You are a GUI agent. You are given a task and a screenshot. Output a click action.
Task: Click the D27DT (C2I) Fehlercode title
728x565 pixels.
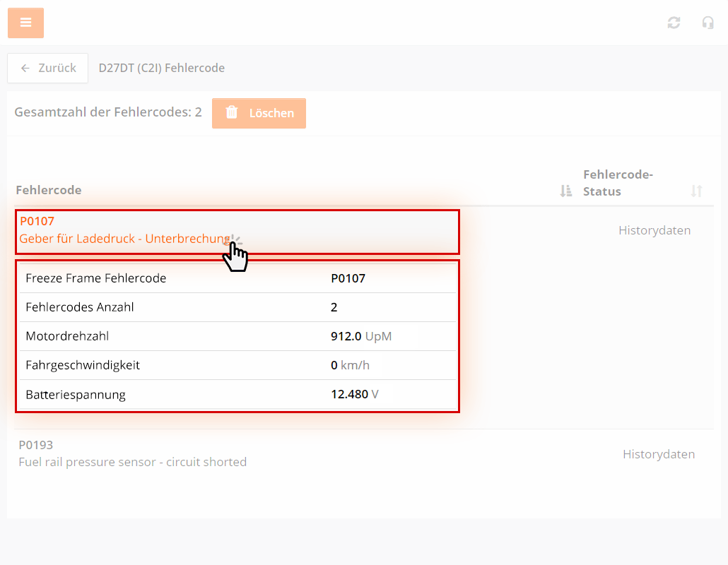pyautogui.click(x=161, y=68)
